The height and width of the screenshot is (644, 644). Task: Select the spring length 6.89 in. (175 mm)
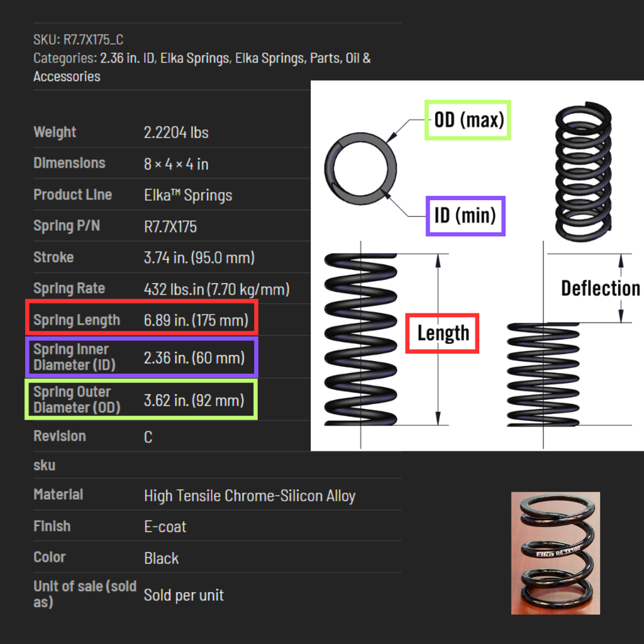(196, 320)
